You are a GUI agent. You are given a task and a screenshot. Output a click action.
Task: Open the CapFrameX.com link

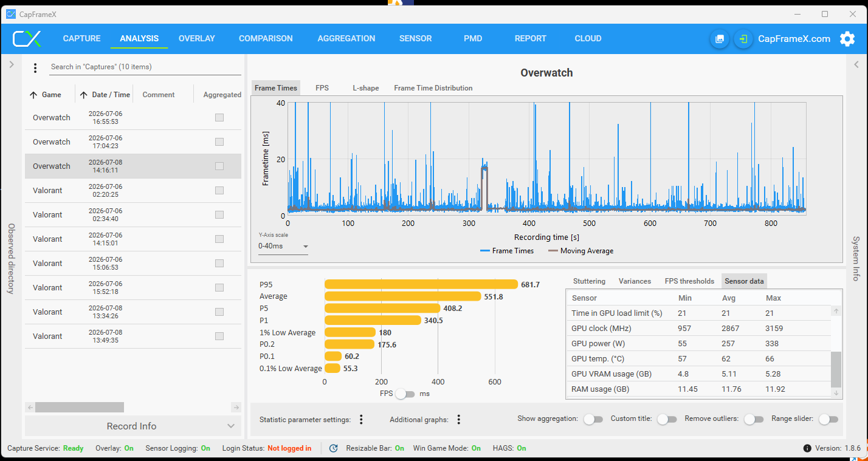pos(794,39)
